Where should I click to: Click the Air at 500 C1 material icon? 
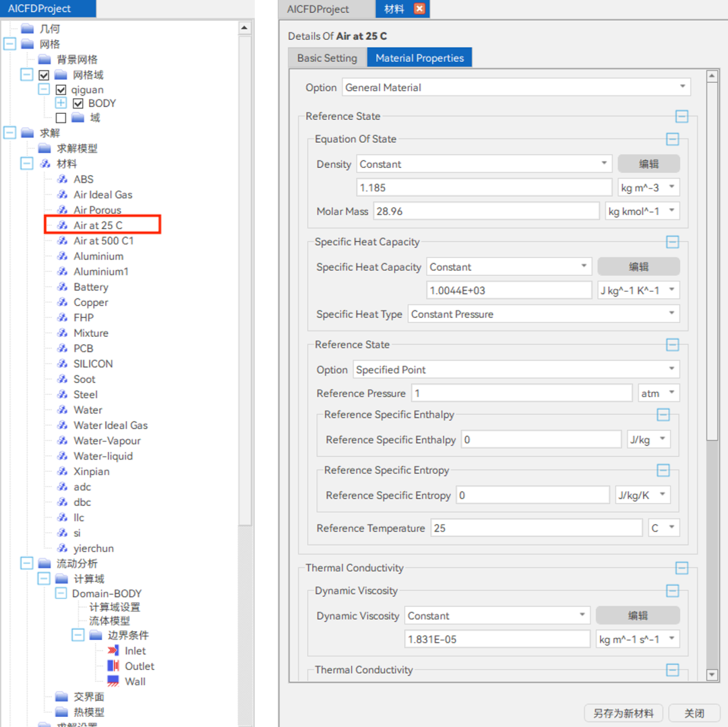(x=62, y=241)
